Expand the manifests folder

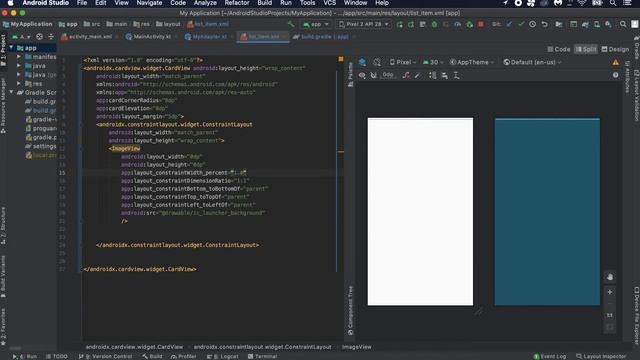click(x=19, y=57)
